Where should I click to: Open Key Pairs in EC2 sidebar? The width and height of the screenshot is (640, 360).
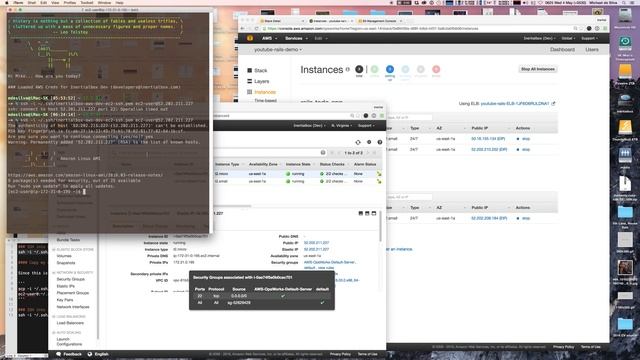point(65,300)
